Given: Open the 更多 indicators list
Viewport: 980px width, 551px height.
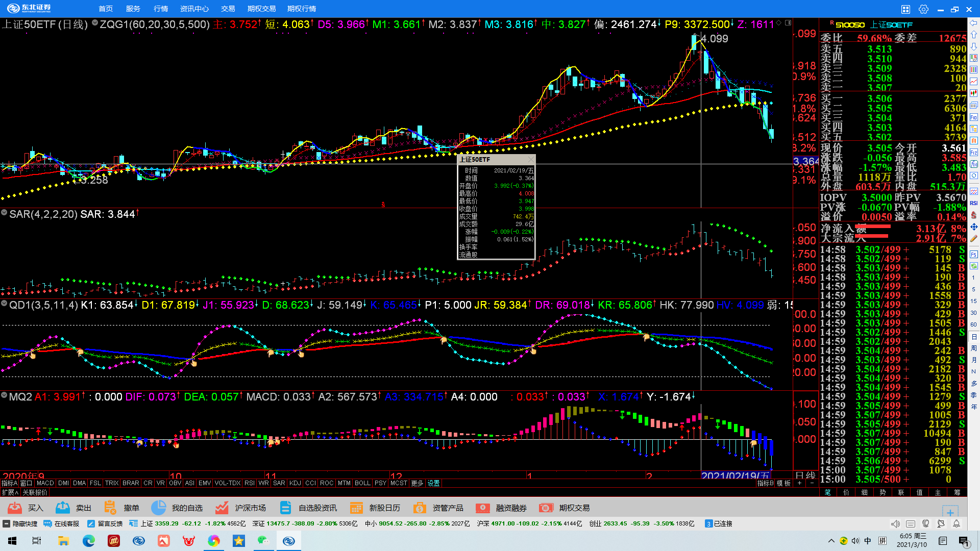Looking at the screenshot, I should 417,483.
